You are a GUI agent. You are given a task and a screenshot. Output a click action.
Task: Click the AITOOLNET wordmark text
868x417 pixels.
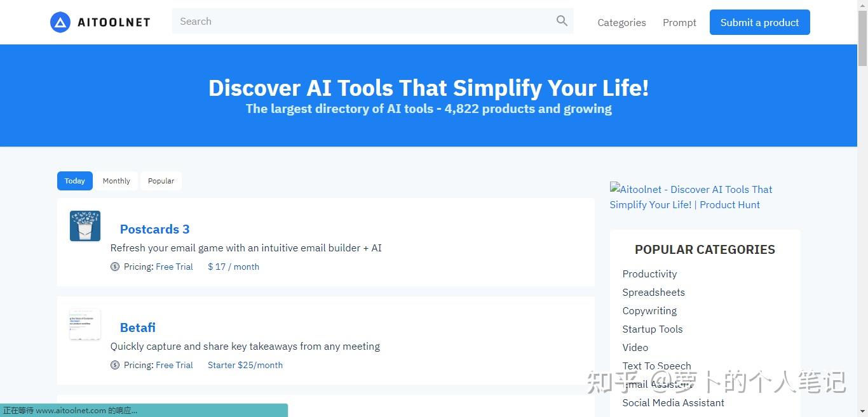click(x=114, y=22)
